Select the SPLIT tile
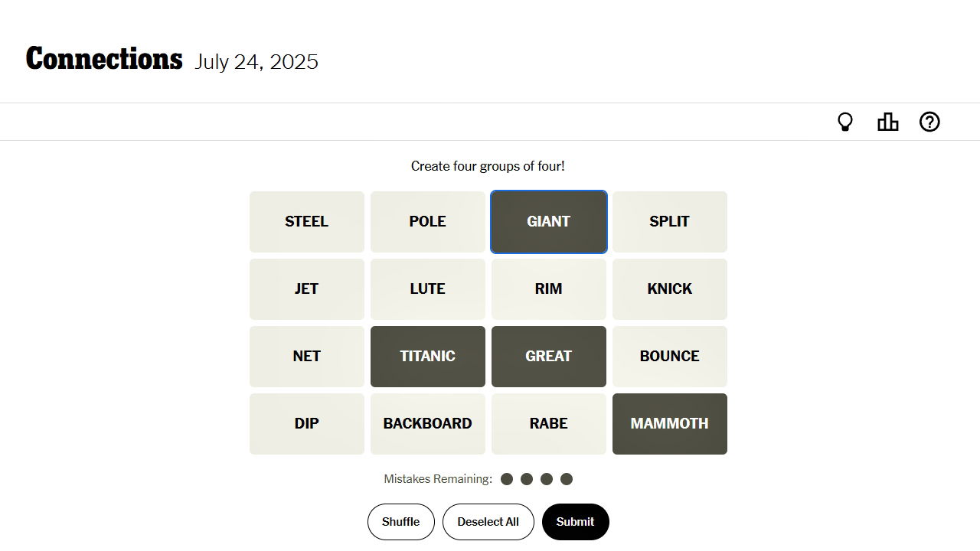 [670, 221]
